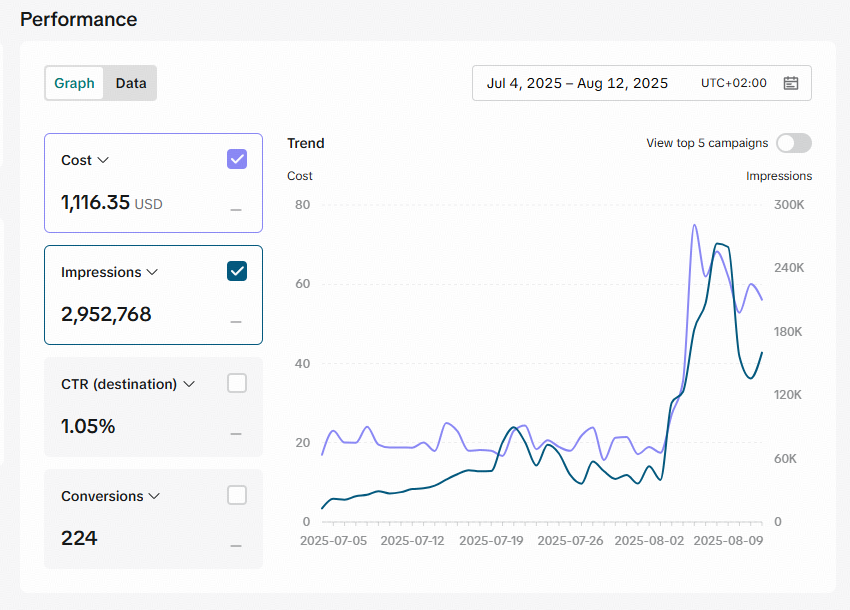Image resolution: width=850 pixels, height=610 pixels.
Task: Select the Graph tab
Action: tap(74, 83)
